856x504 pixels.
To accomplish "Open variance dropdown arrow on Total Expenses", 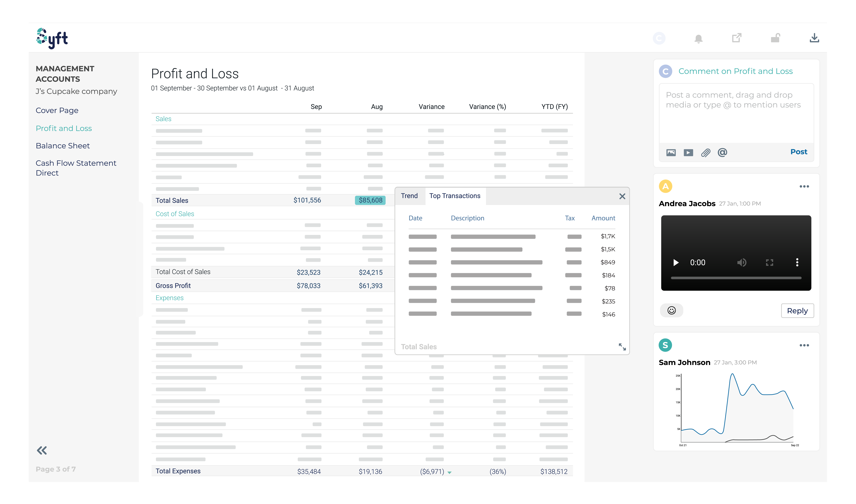I will [x=449, y=473].
